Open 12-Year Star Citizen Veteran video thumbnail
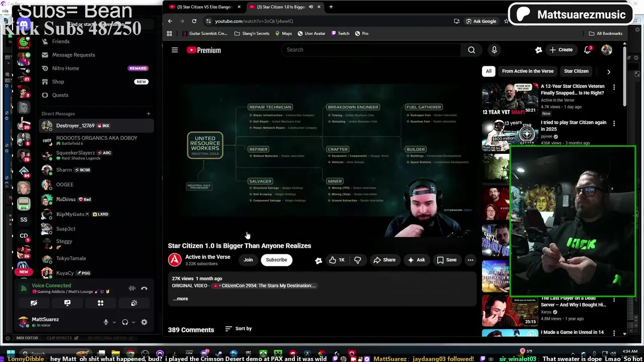 coord(510,100)
